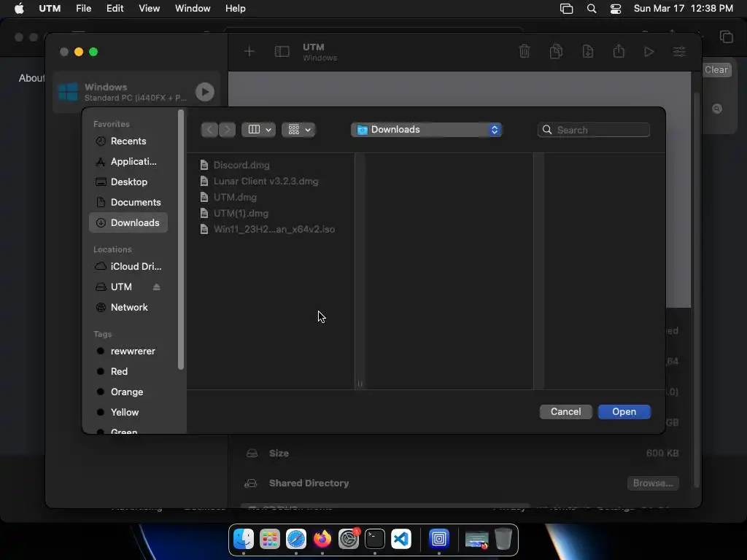Image resolution: width=747 pixels, height=560 pixels.
Task: Clone the VM using the copy icon
Action: [556, 52]
